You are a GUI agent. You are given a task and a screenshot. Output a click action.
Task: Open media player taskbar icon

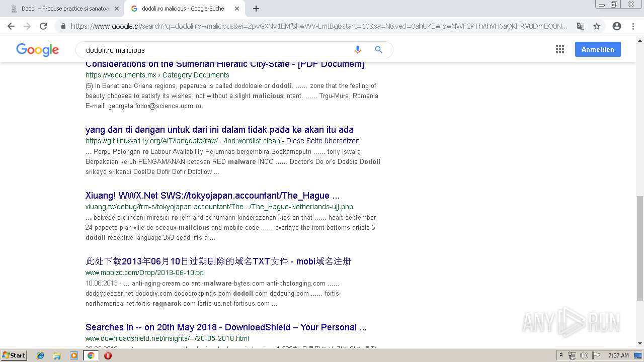(x=74, y=355)
